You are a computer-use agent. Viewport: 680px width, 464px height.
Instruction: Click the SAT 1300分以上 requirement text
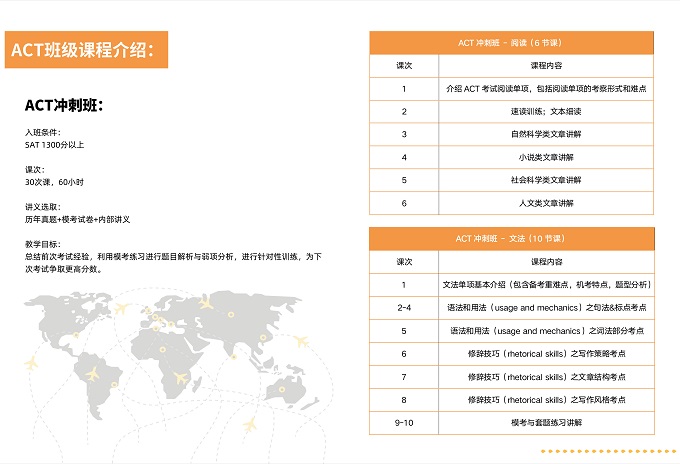pyautogui.click(x=55, y=145)
